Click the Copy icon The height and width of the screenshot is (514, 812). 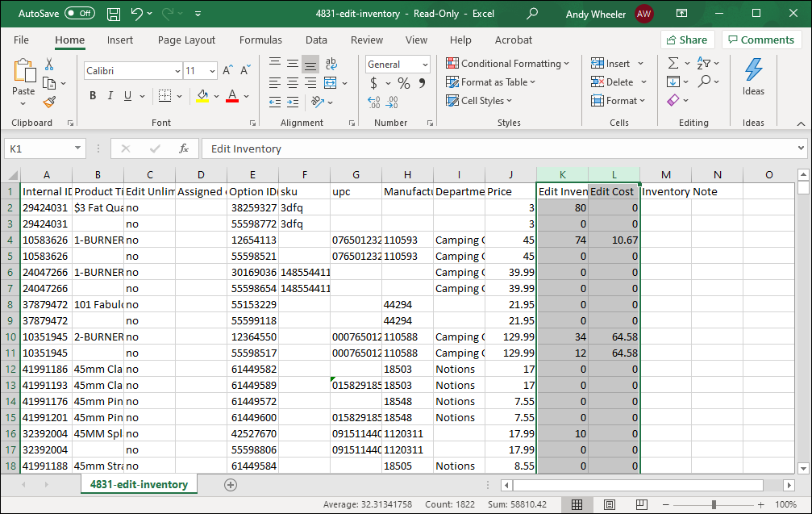coord(49,83)
